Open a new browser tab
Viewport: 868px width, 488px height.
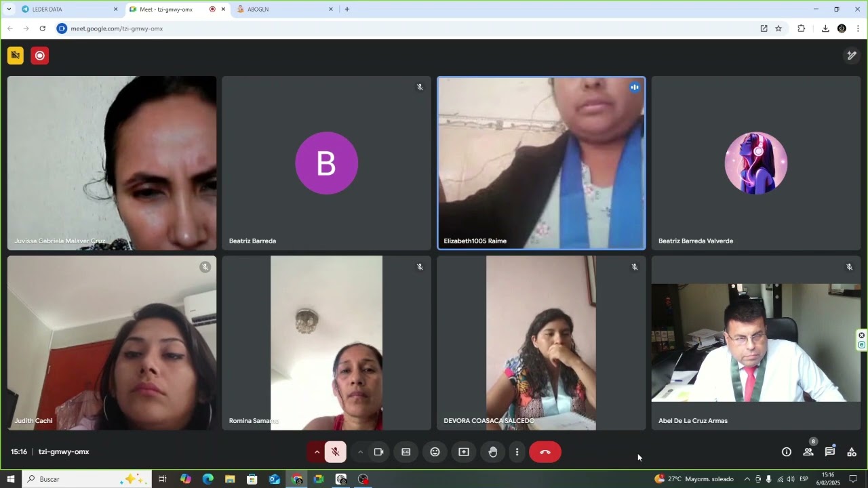[x=347, y=9]
